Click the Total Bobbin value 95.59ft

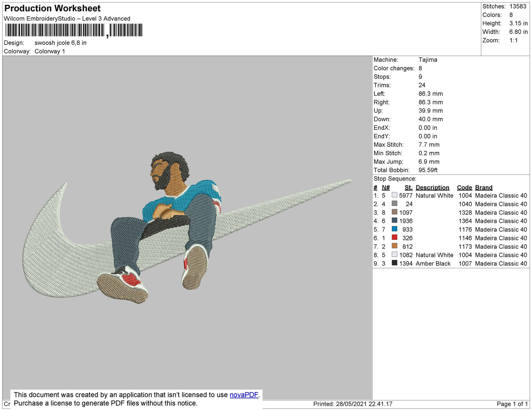pyautogui.click(x=428, y=170)
